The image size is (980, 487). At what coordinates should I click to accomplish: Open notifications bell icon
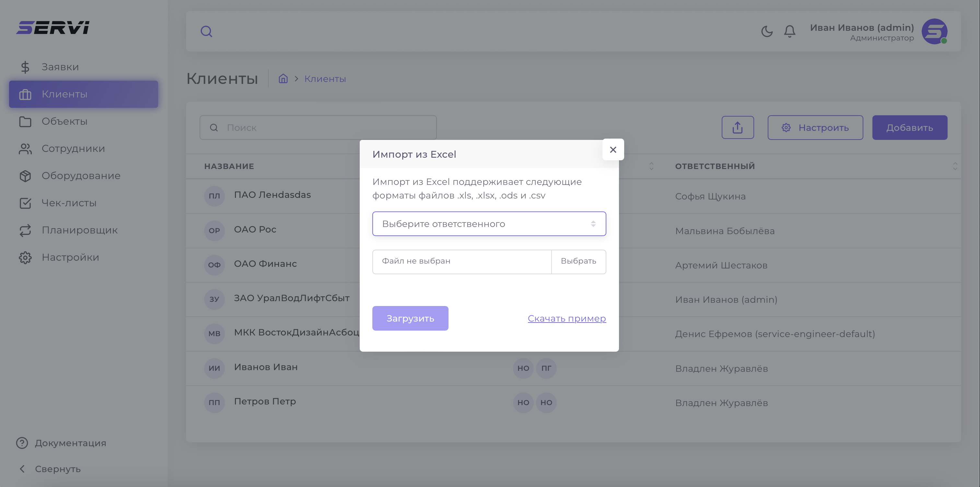pos(789,31)
